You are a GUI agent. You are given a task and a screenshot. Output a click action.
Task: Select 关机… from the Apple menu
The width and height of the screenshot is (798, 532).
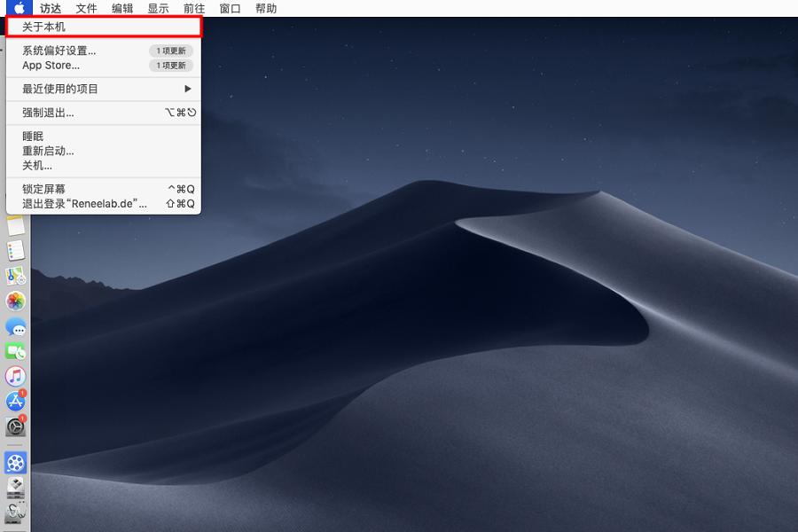pos(104,166)
